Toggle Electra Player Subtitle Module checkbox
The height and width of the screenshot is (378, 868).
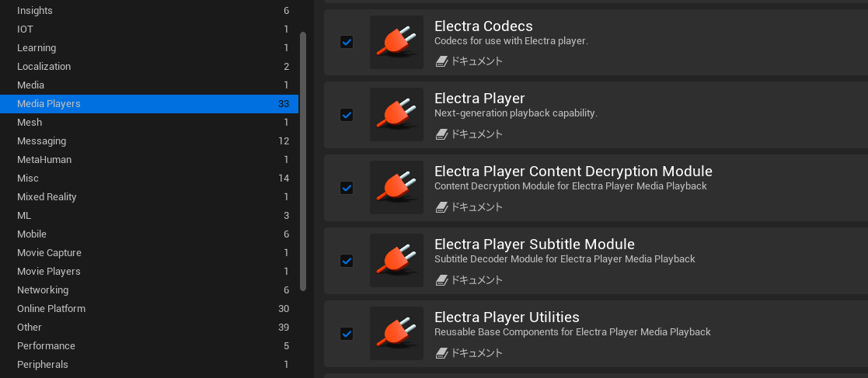347,261
